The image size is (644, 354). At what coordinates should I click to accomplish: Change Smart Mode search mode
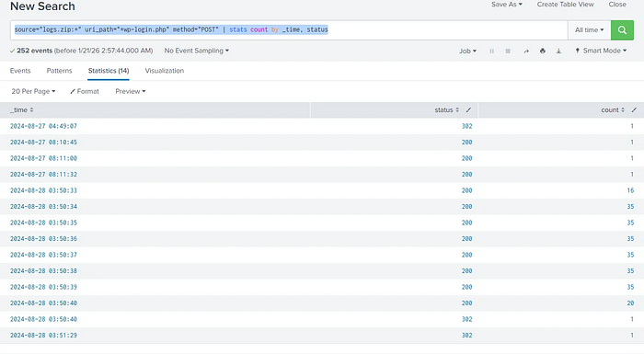[x=601, y=51]
